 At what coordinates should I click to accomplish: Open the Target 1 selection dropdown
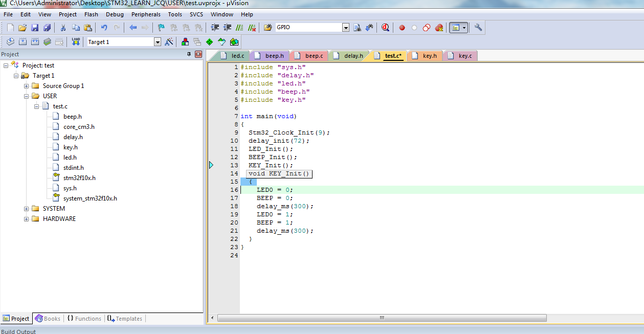coord(158,41)
